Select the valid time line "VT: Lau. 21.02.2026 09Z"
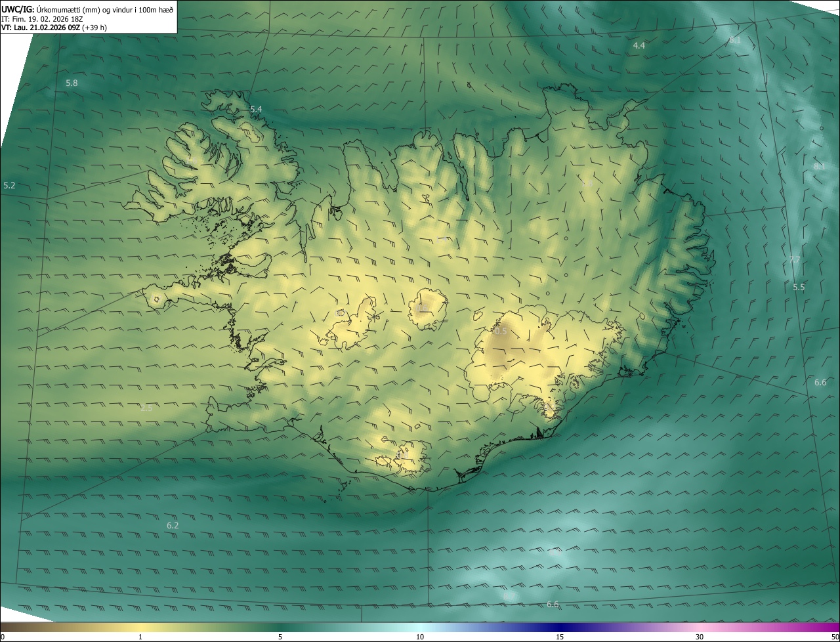 tap(54, 28)
